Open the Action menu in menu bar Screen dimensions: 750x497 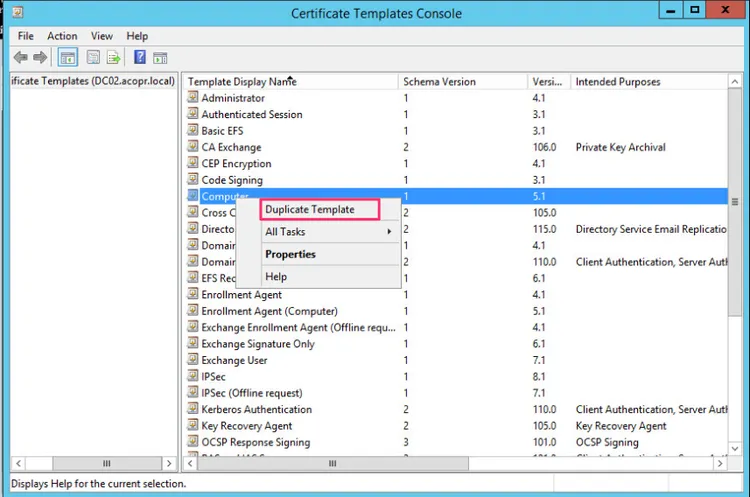[62, 36]
